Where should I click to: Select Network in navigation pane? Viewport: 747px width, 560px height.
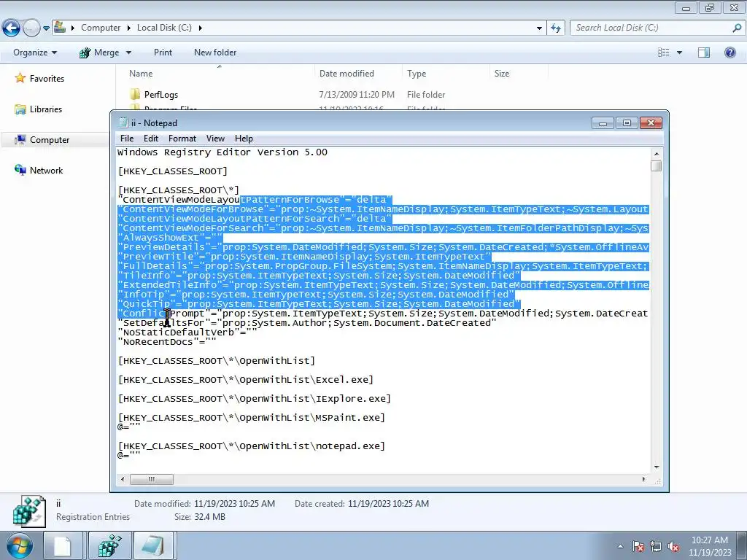tap(46, 171)
